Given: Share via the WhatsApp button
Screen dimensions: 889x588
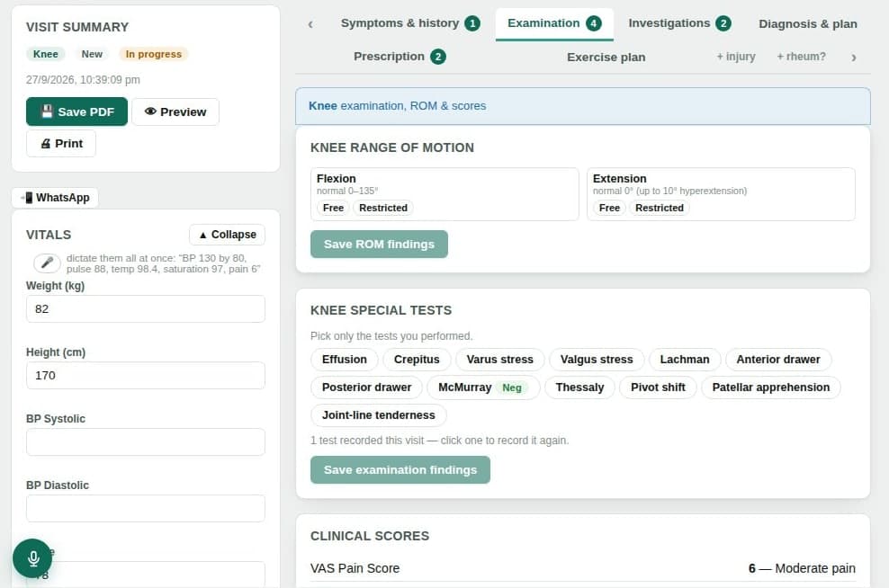Looking at the screenshot, I should pos(55,198).
